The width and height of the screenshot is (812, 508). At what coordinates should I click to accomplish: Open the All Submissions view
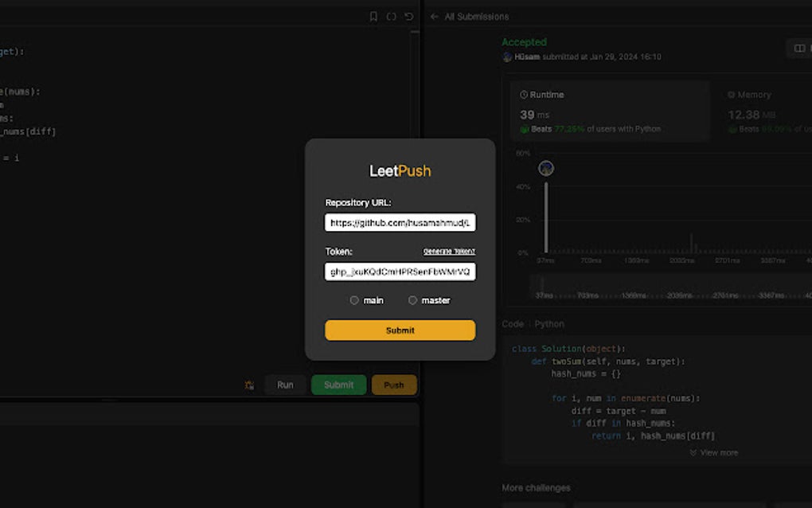click(478, 16)
